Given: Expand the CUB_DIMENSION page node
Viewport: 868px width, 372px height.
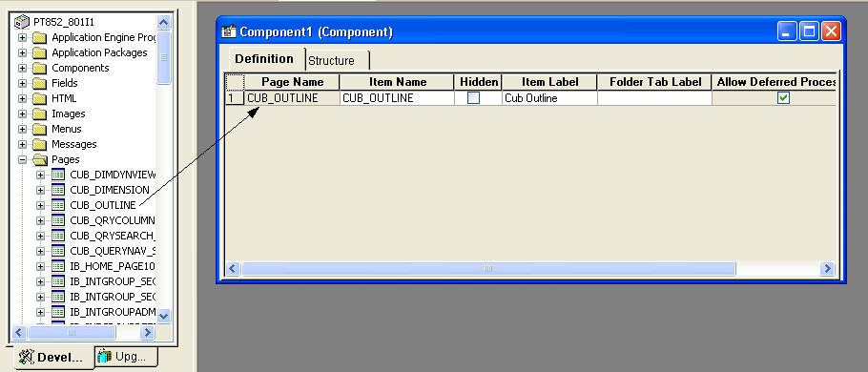Looking at the screenshot, I should tap(40, 190).
